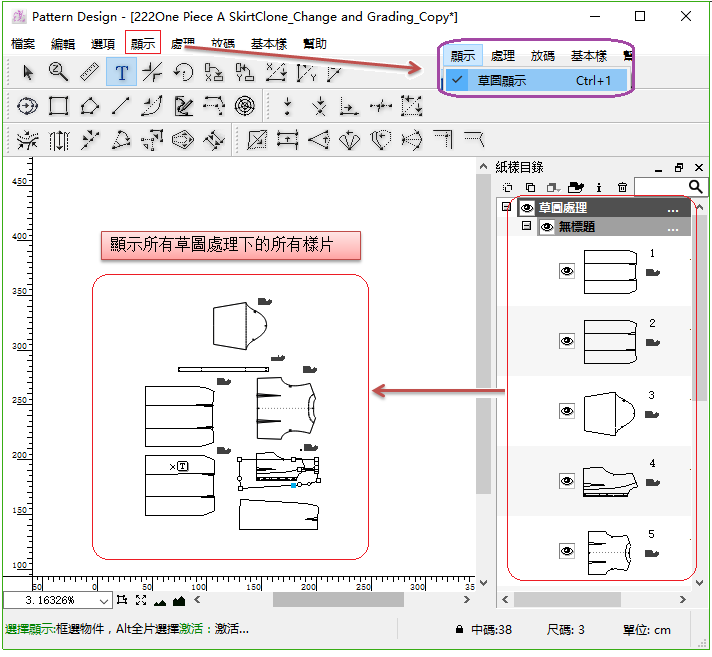Click the ellipsis button on 草圖處理 row
The image size is (712, 657).
click(673, 209)
